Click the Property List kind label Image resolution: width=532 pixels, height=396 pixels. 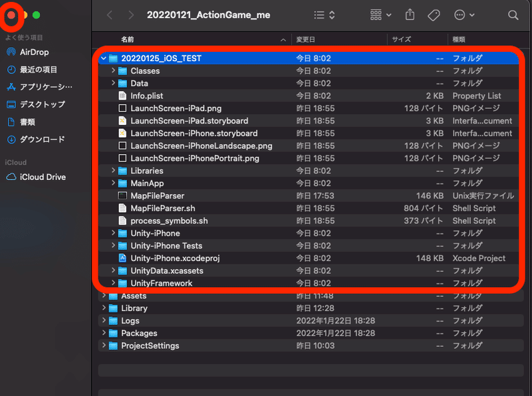tap(476, 96)
